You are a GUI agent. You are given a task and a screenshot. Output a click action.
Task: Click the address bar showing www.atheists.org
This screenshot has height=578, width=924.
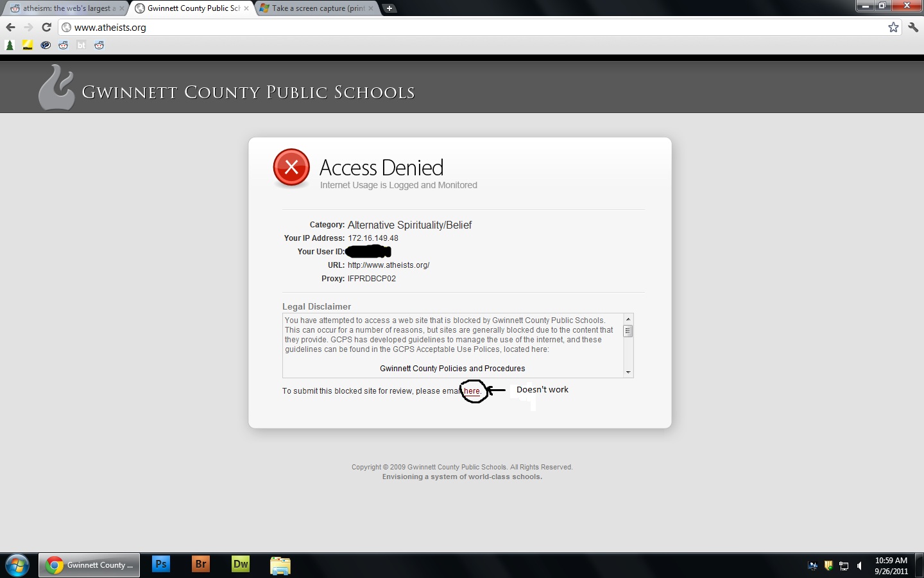449,27
